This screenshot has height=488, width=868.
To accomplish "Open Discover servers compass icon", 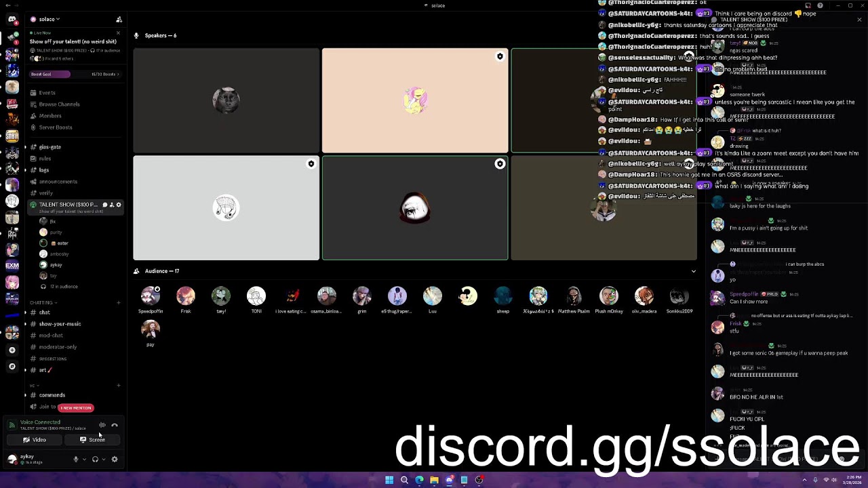I will coord(12,367).
